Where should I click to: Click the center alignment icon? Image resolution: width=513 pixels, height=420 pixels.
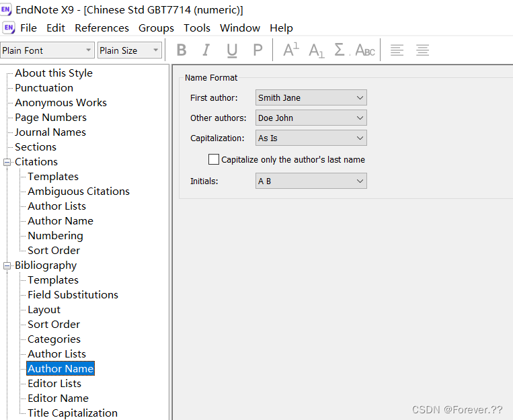422,50
